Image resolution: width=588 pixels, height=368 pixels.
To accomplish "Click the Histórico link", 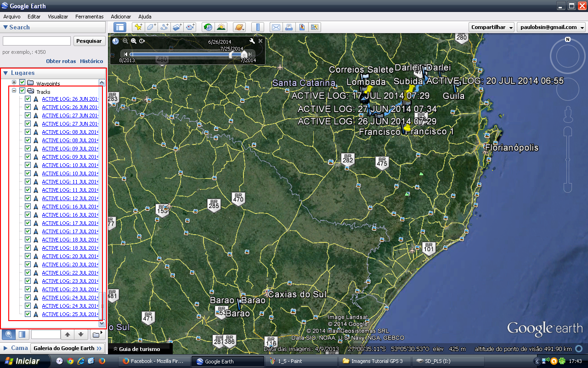I will click(91, 61).
